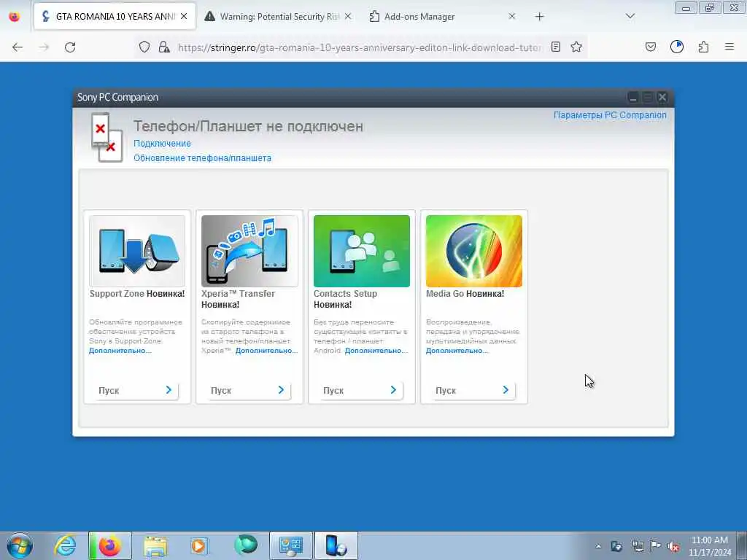
Task: Expand the list all tabs dropdown
Action: point(630,16)
